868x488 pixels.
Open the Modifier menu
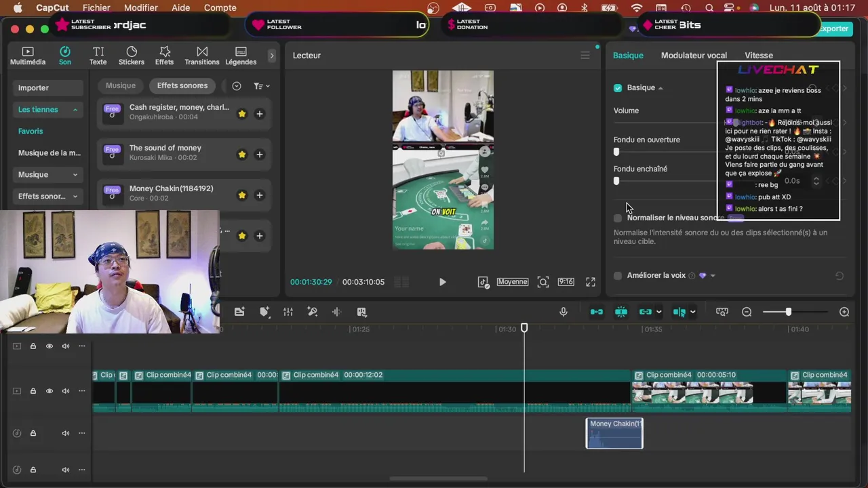coord(141,8)
